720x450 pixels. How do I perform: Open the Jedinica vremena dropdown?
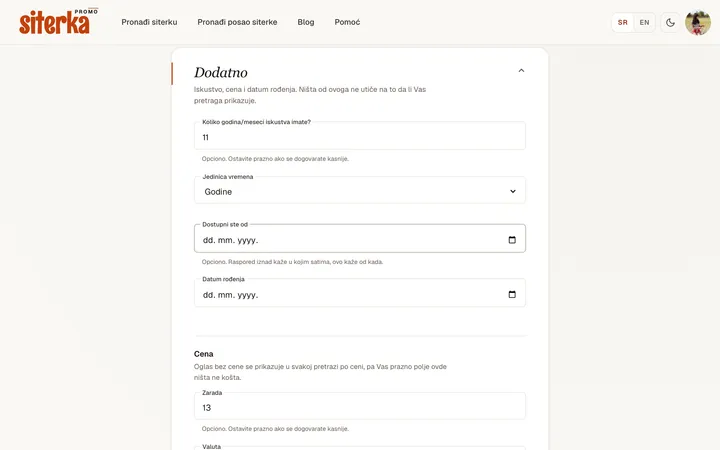click(360, 191)
